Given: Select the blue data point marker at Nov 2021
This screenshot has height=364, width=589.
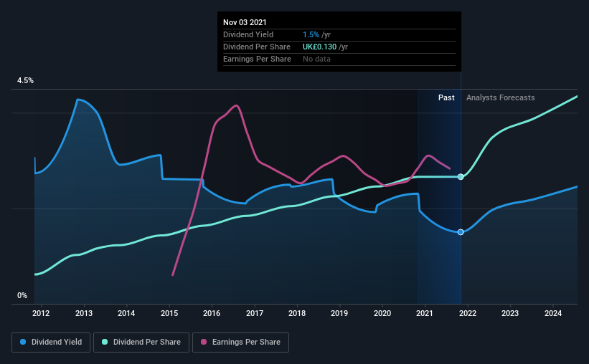Looking at the screenshot, I should click(461, 232).
